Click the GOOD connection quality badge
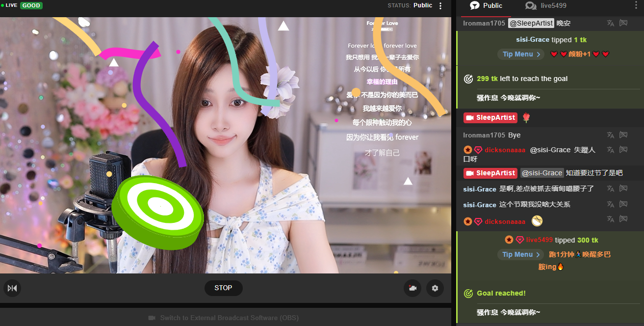Image resolution: width=644 pixels, height=326 pixels. tap(31, 5)
